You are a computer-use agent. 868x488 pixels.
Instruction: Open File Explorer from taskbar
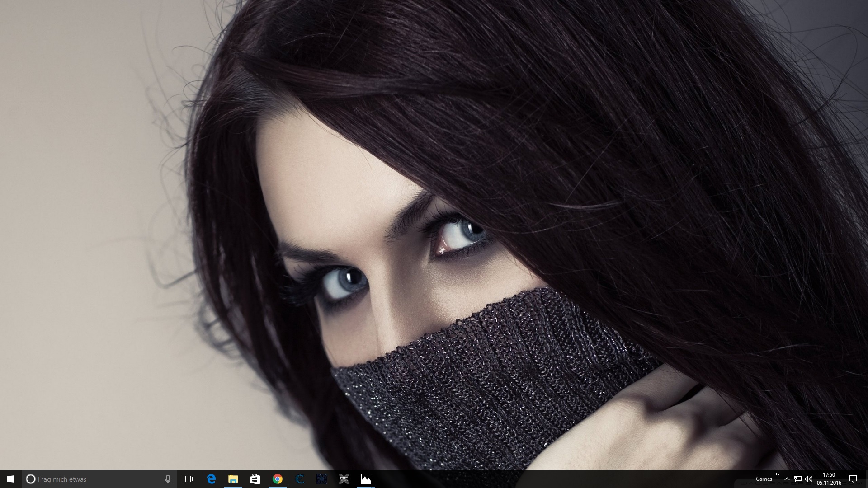[x=233, y=479]
